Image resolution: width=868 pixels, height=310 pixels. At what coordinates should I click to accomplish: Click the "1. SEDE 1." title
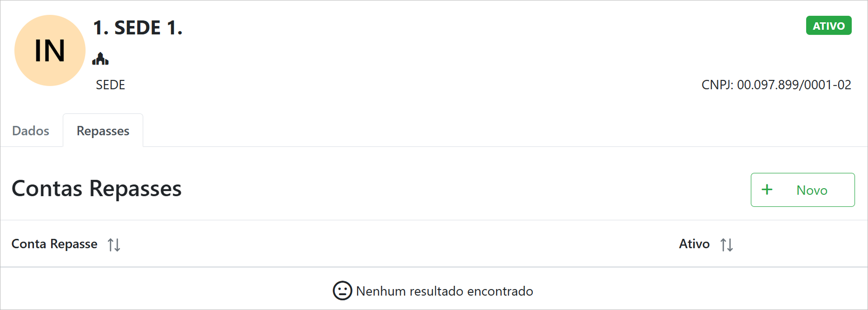click(x=138, y=28)
